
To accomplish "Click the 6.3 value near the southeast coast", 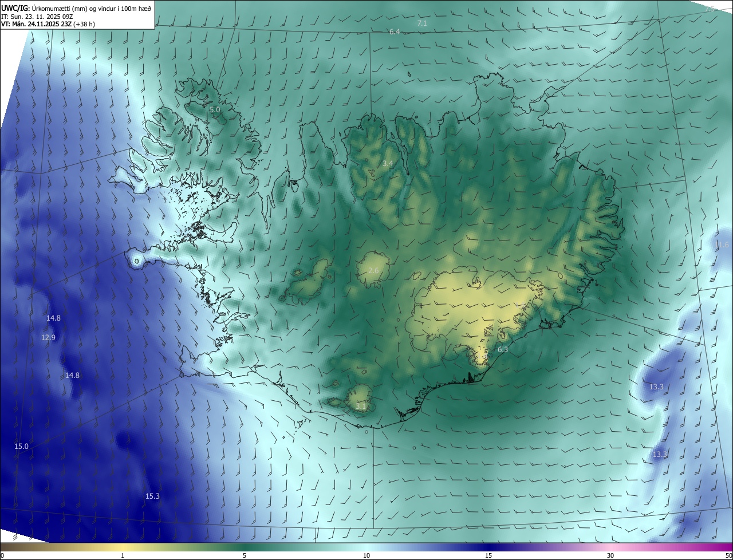I will [503, 349].
